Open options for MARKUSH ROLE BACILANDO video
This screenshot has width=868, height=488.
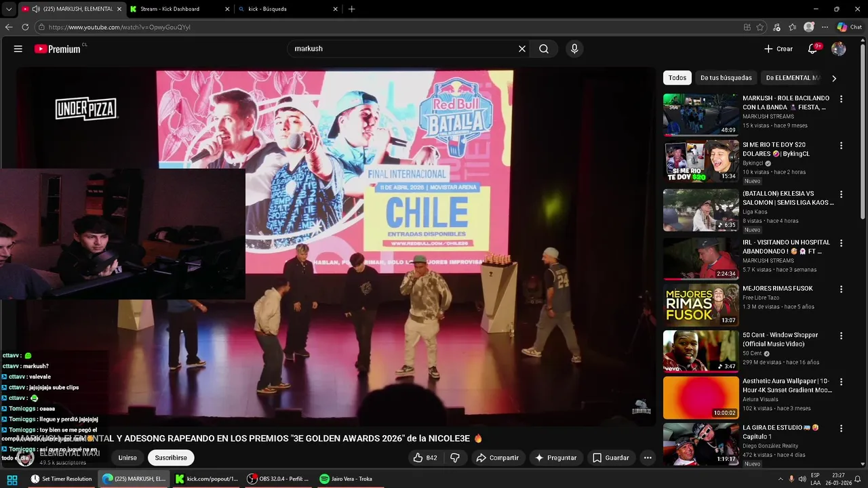coord(841,99)
